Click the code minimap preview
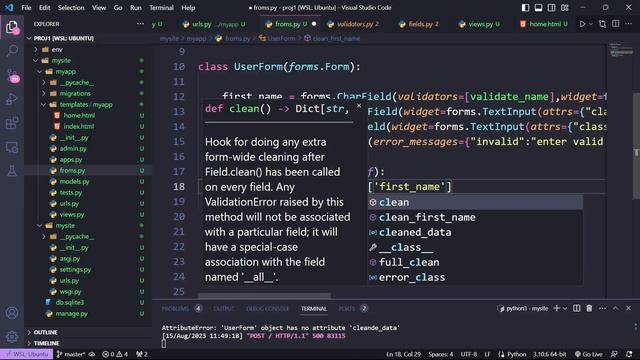This screenshot has width=640, height=360. (x=620, y=50)
